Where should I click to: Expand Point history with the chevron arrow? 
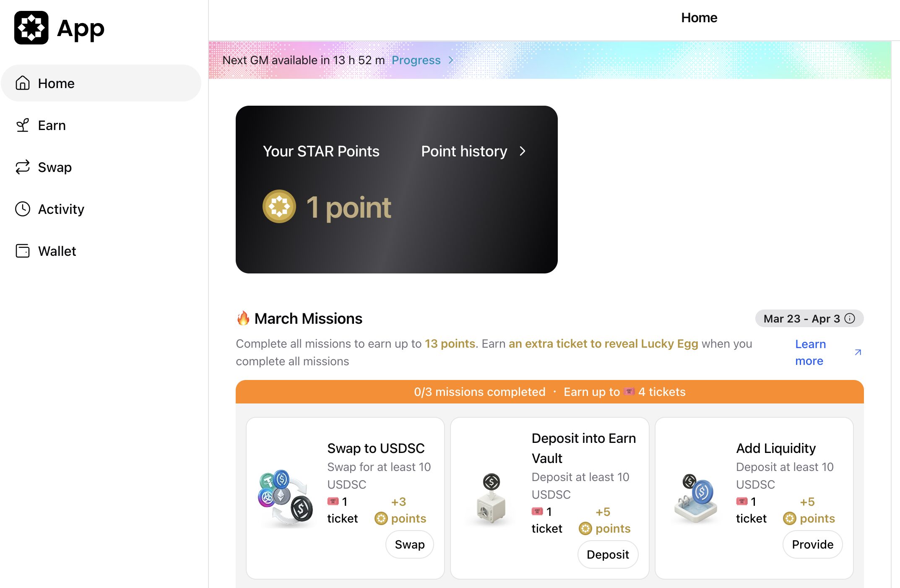[523, 151]
